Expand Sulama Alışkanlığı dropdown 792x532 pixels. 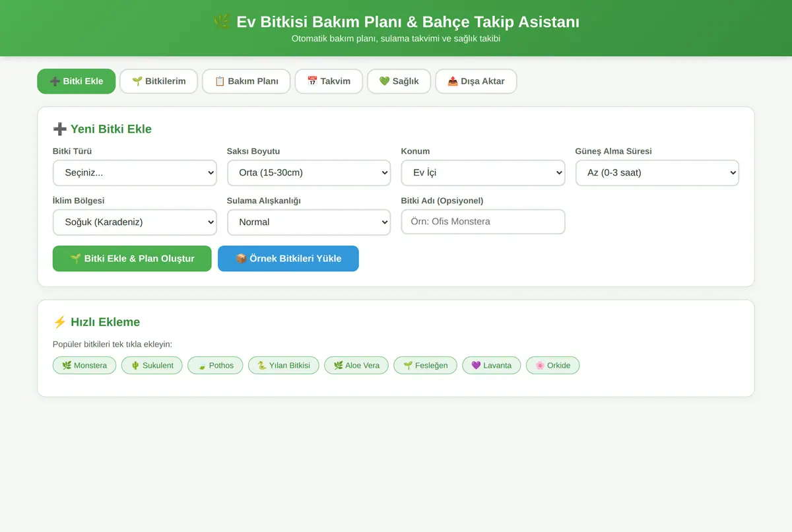click(x=309, y=222)
